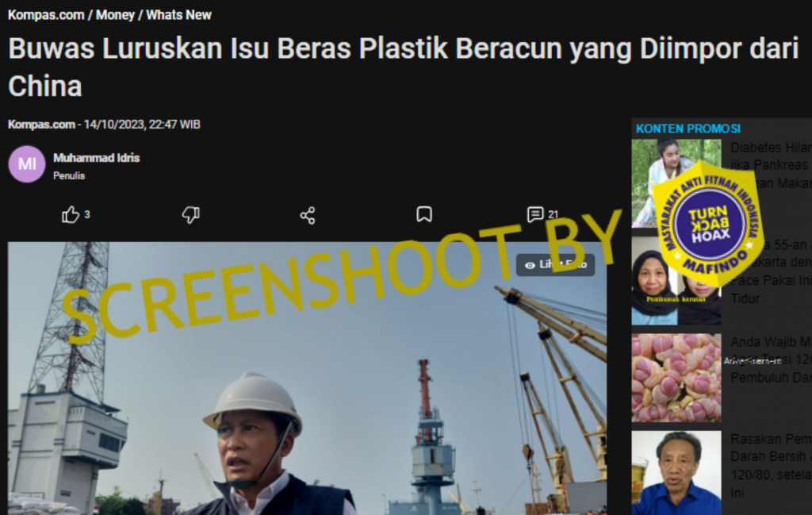Click the like count 3
Screen dimensions: 812x515
87,214
